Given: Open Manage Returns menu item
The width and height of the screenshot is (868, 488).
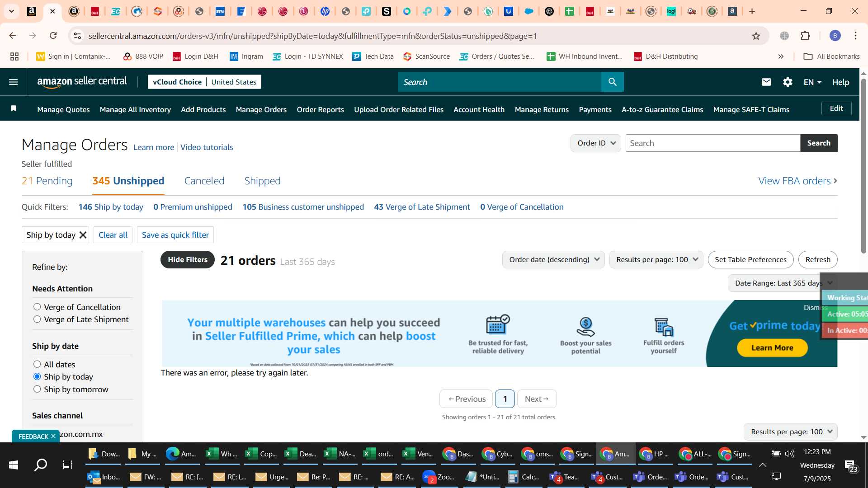Looking at the screenshot, I should tap(542, 109).
